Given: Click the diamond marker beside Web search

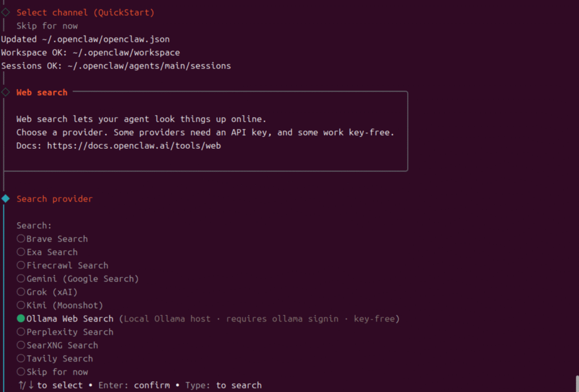Looking at the screenshot, I should 6,92.
